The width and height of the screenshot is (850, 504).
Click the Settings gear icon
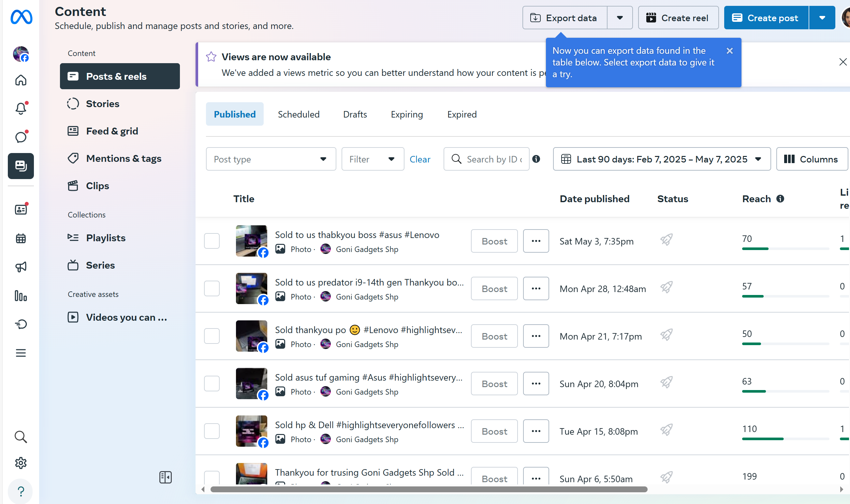click(x=21, y=463)
